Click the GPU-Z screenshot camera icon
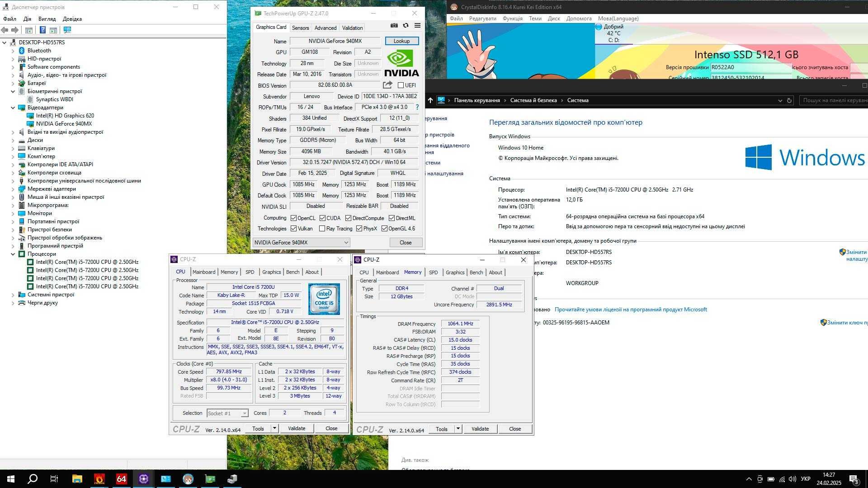The width and height of the screenshot is (868, 488). tap(394, 26)
